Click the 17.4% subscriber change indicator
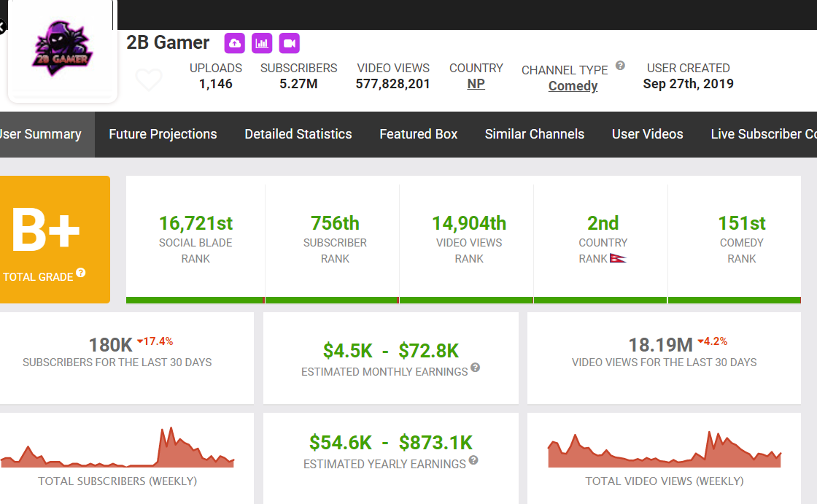 (x=155, y=341)
